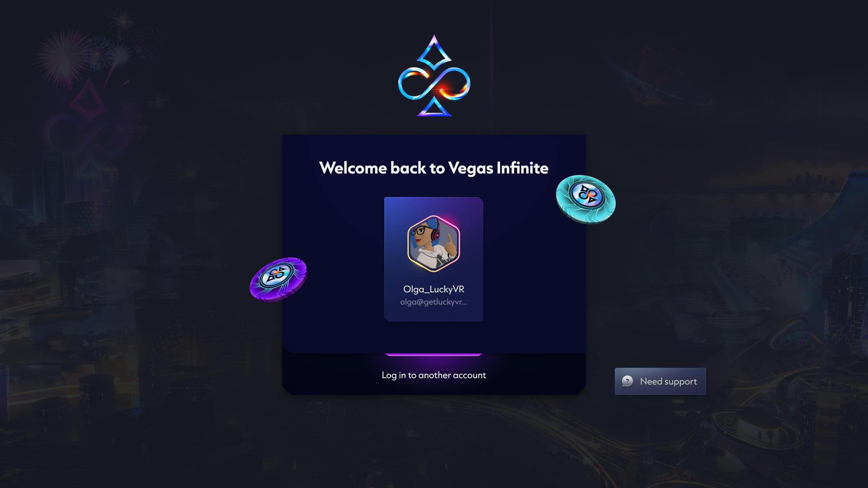Click the Need support label text
The width and height of the screenshot is (868, 488).
(x=668, y=381)
